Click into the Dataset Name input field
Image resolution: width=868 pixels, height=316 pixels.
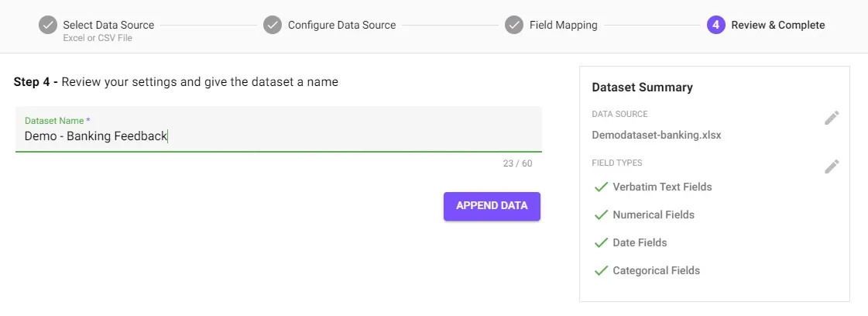pyautogui.click(x=279, y=129)
